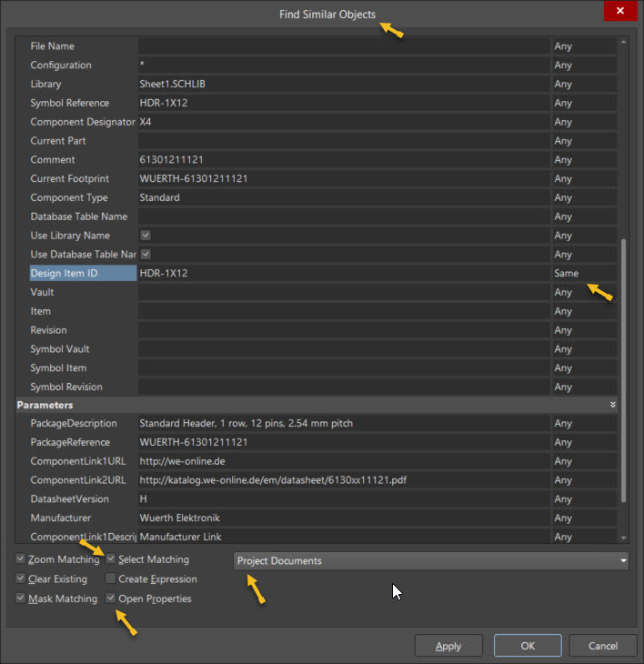Click Manufacturer Link description value
644x664 pixels.
344,537
